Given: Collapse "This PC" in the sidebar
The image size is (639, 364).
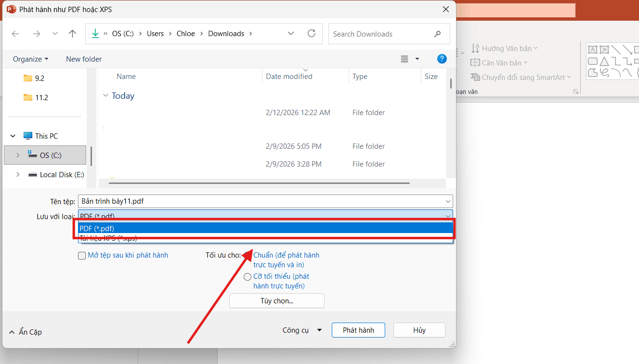Looking at the screenshot, I should [x=13, y=135].
